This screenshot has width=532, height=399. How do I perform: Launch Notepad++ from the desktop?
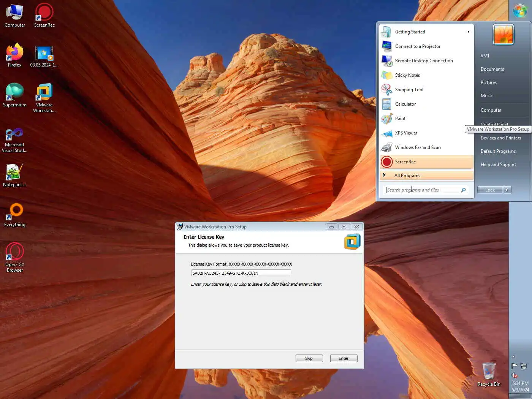(x=15, y=175)
